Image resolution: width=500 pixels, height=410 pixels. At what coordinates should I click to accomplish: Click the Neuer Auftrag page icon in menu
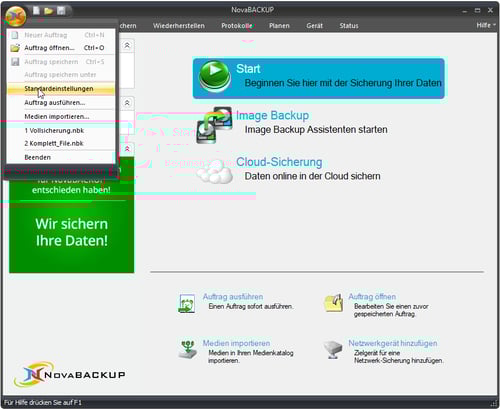15,35
